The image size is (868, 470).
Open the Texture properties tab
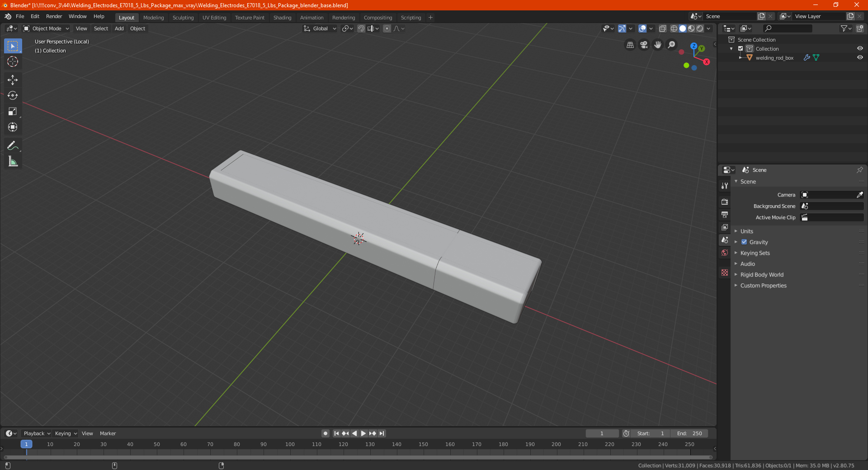coord(725,273)
